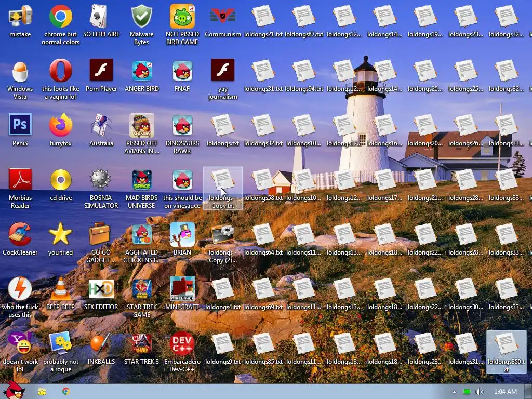Select file loldongs87.txt
532x399 pixels.
coord(303,16)
